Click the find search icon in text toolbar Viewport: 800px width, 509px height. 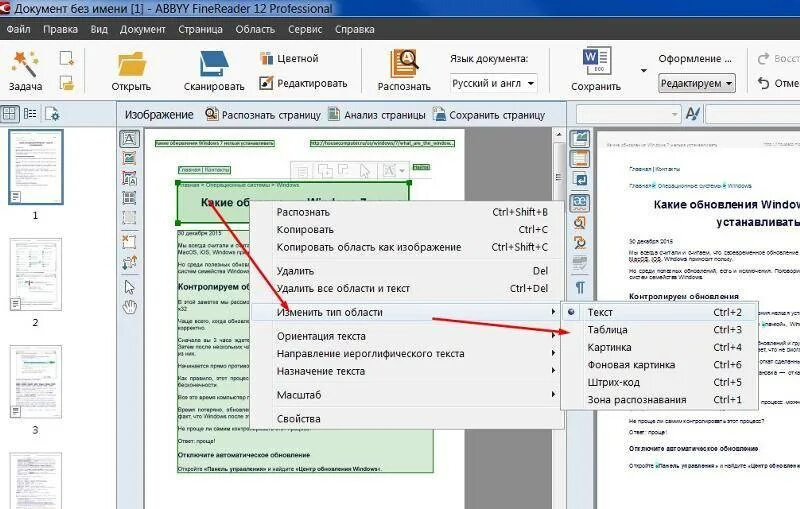coord(580,223)
